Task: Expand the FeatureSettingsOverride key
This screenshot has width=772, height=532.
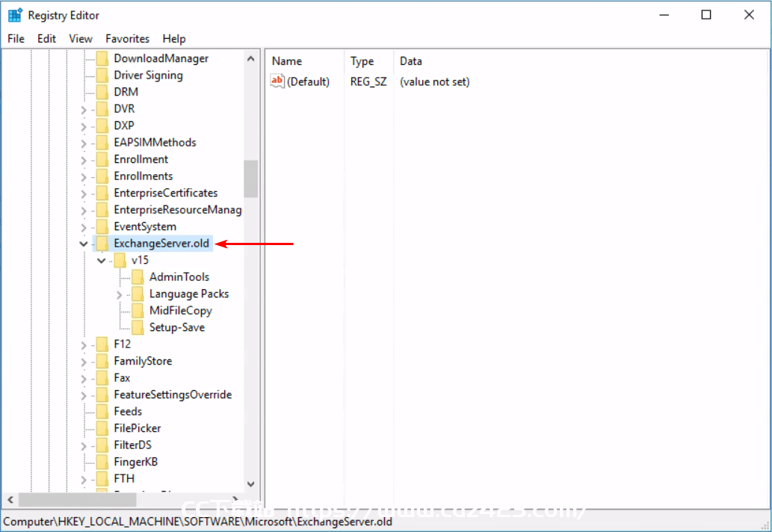Action: tap(84, 396)
